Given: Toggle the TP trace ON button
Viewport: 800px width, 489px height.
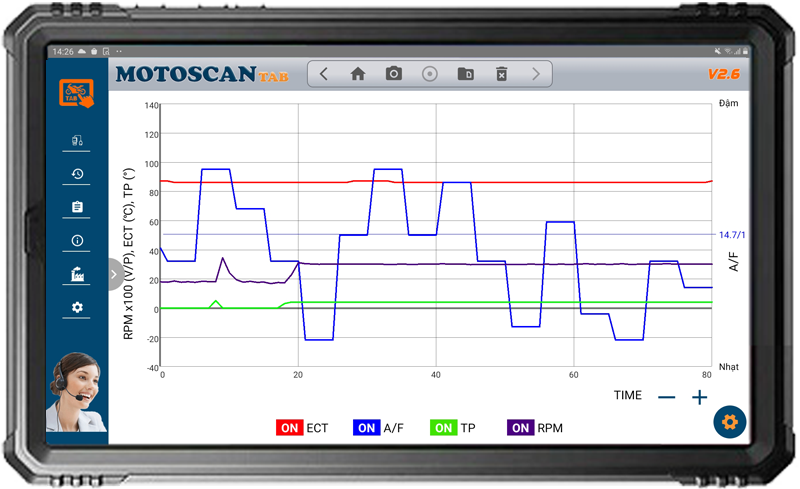Looking at the screenshot, I should tap(443, 428).
